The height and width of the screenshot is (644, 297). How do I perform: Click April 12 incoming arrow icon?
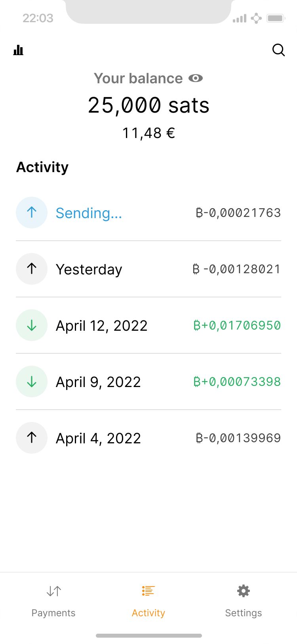32,325
